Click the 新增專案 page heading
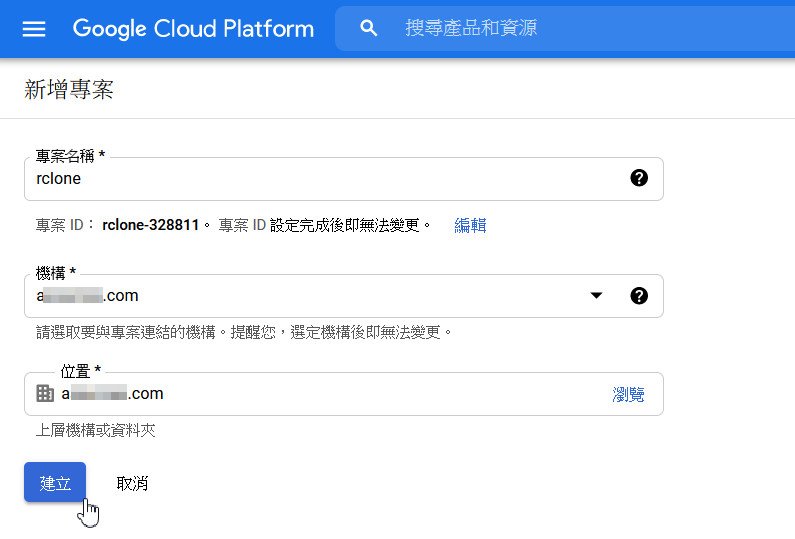Image resolution: width=795 pixels, height=539 pixels. (x=69, y=90)
